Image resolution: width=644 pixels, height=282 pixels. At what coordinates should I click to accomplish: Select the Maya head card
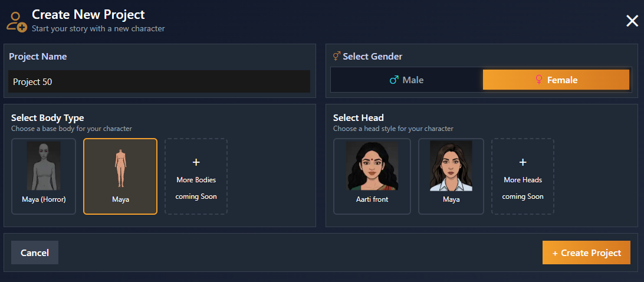pyautogui.click(x=451, y=176)
